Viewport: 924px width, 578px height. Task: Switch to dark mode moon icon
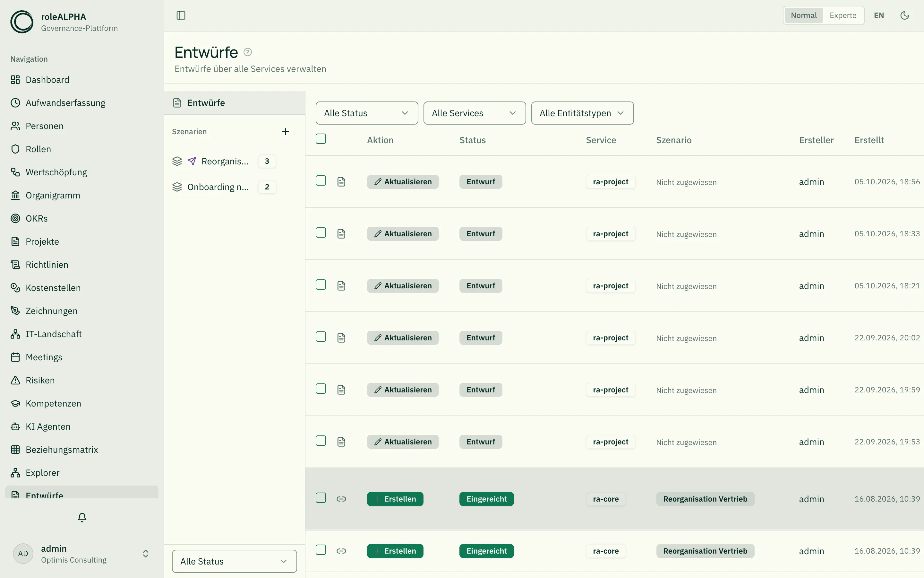pyautogui.click(x=904, y=15)
